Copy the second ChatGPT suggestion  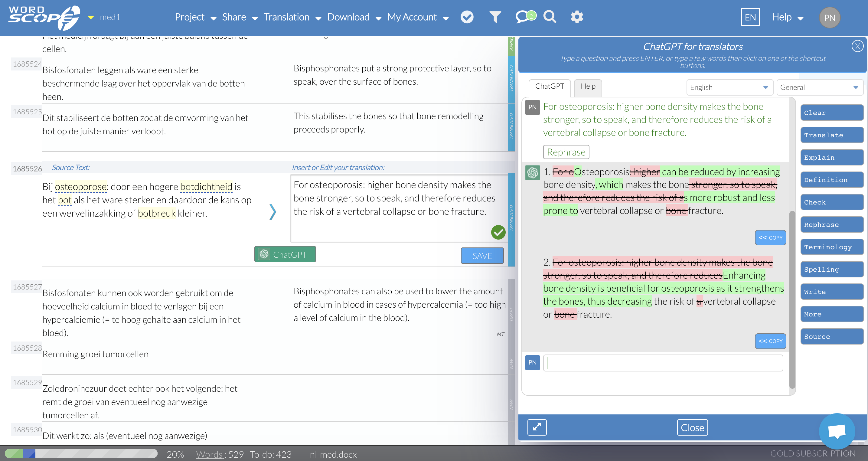coord(770,341)
